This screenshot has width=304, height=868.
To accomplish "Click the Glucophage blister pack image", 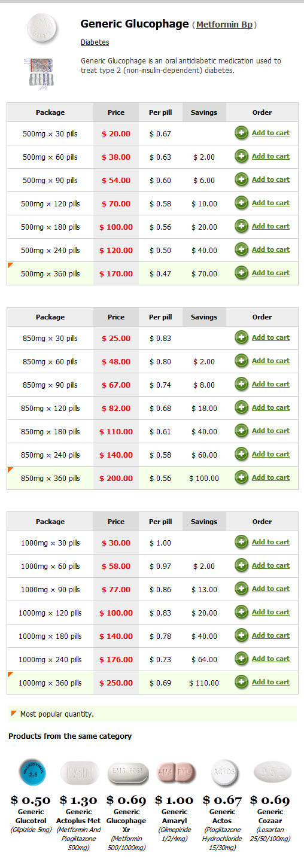I will (x=38, y=74).
